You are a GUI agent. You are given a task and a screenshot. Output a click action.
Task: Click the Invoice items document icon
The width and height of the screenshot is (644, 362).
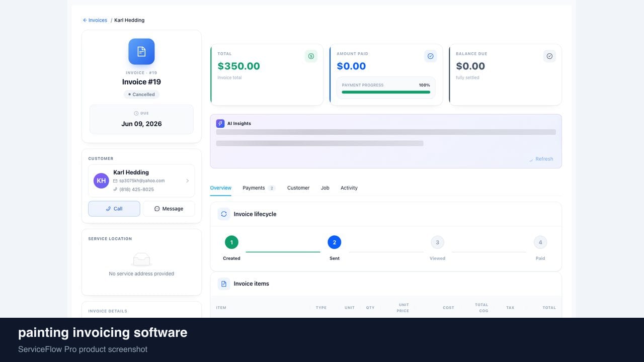(x=224, y=284)
